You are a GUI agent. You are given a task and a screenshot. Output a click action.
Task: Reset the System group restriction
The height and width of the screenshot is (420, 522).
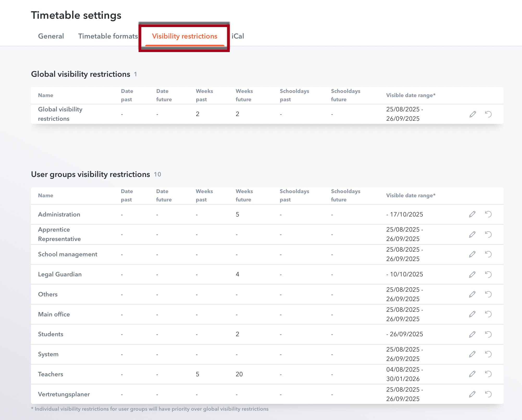488,354
